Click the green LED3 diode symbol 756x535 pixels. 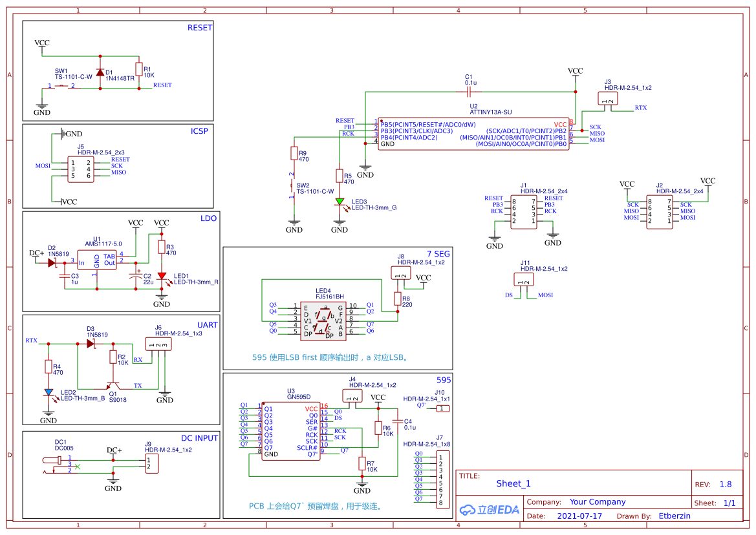[x=340, y=202]
